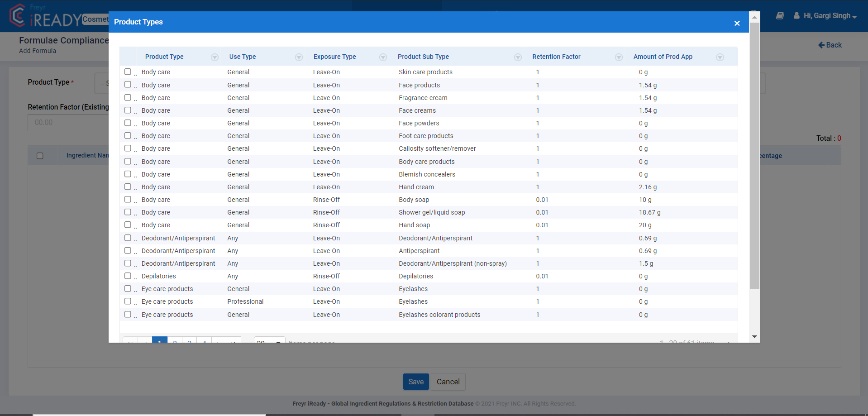Image resolution: width=868 pixels, height=416 pixels.
Task: Open Product Sub Type filter icon
Action: click(518, 57)
